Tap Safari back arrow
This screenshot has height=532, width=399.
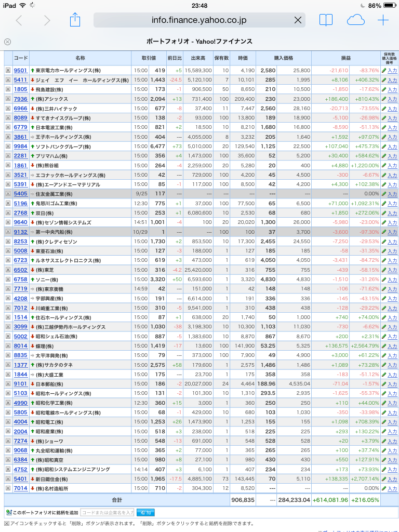(19, 21)
